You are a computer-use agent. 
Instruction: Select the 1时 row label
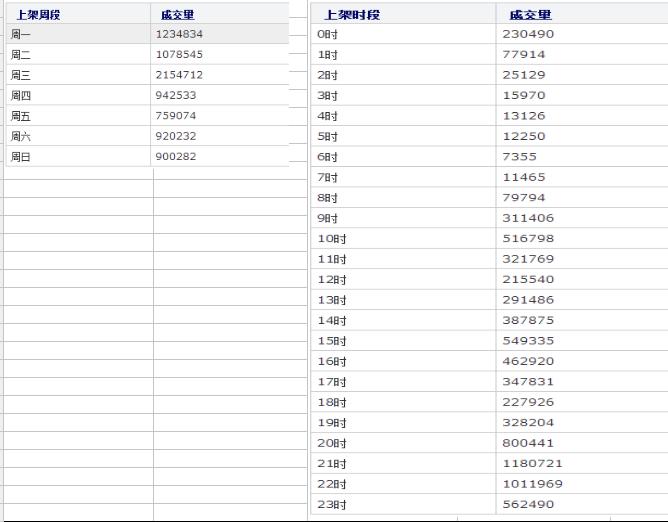point(327,55)
